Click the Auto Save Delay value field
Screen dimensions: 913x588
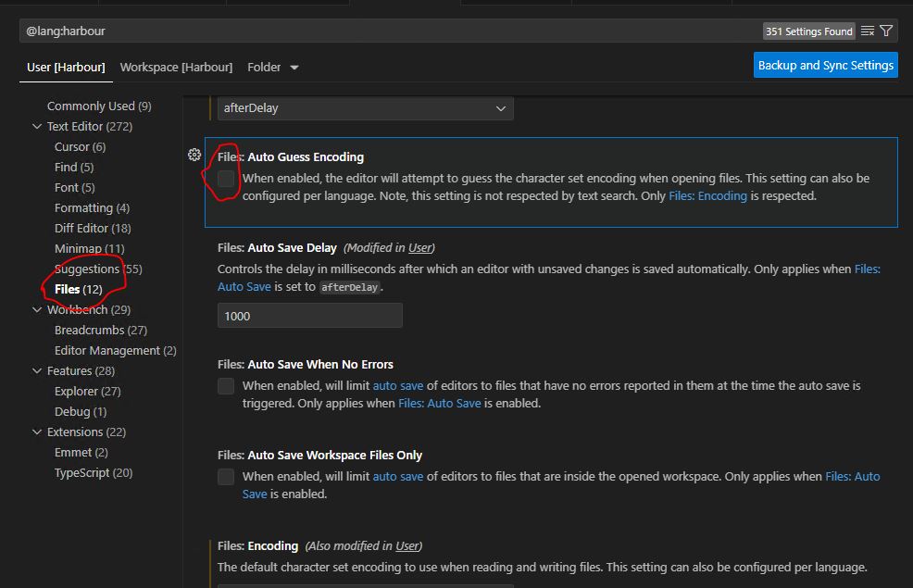click(309, 316)
